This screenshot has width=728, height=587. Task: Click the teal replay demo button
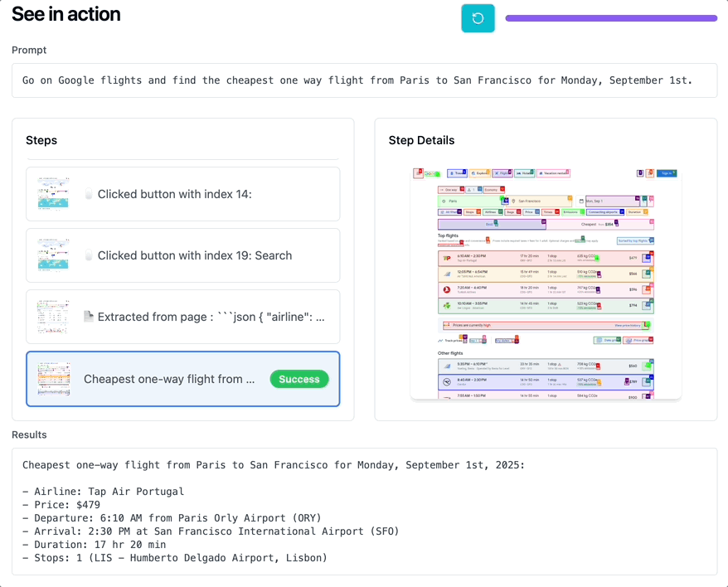[478, 18]
